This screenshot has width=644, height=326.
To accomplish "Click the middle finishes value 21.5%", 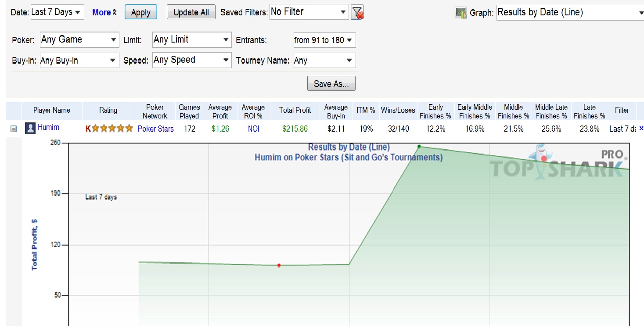I will 513,129.
